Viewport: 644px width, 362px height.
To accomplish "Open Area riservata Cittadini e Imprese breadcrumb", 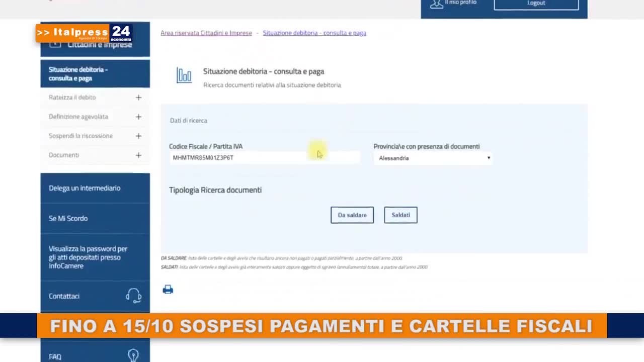I will 206,33.
